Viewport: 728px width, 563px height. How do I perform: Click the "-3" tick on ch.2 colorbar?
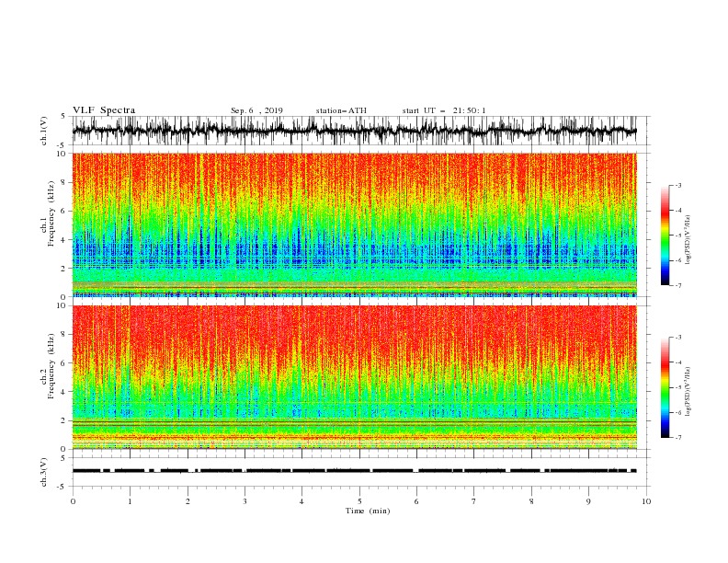pyautogui.click(x=677, y=338)
